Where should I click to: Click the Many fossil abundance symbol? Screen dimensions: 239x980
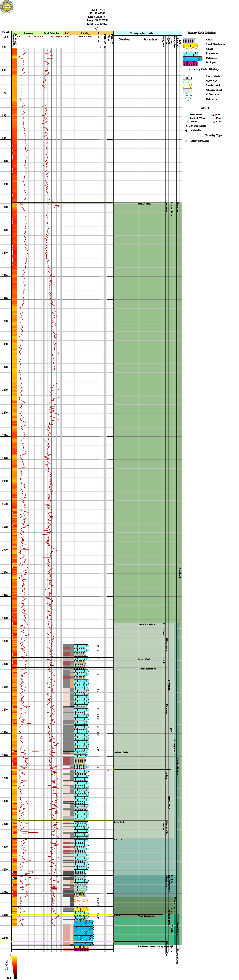[x=214, y=118]
